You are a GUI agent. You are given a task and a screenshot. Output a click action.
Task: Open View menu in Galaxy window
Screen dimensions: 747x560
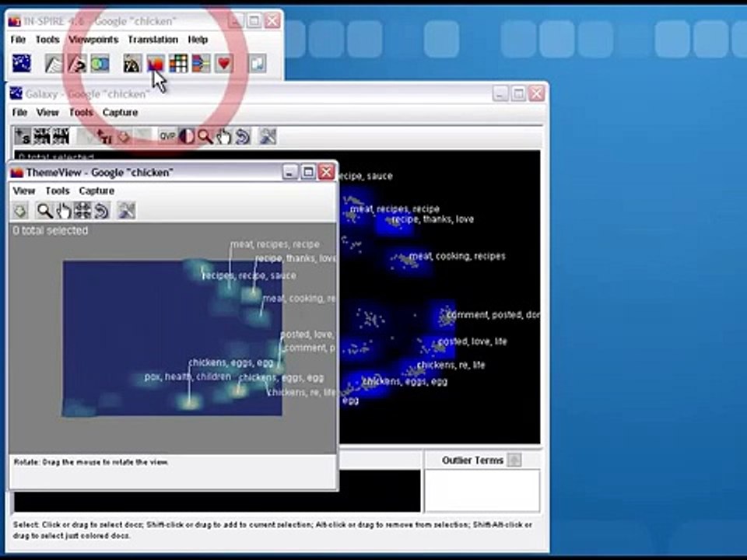pyautogui.click(x=47, y=112)
